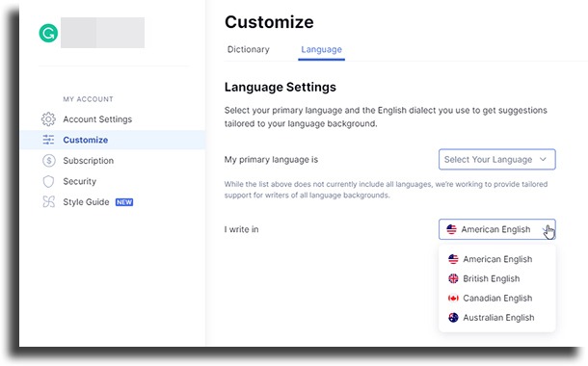The width and height of the screenshot is (588, 366).
Task: Click the Account Settings gear icon
Action: point(48,119)
